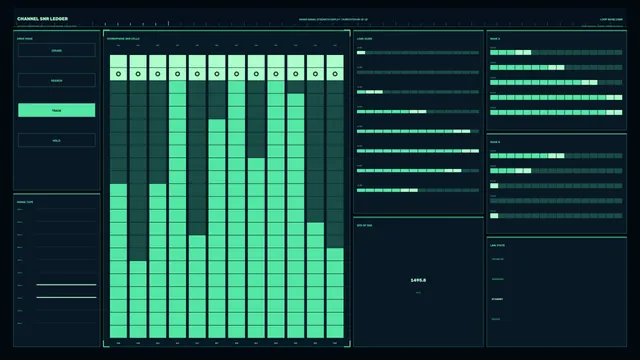Select the HOLD mode button
The image size is (640, 360).
(x=57, y=140)
